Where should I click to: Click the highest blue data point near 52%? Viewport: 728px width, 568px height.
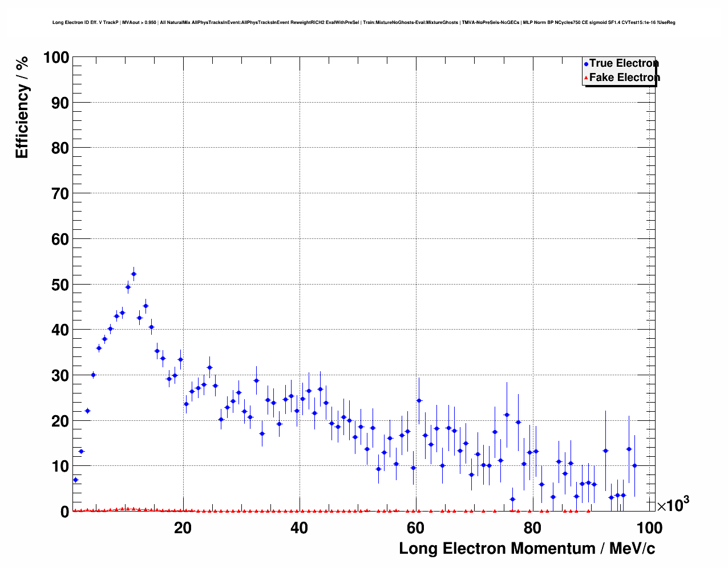134,274
